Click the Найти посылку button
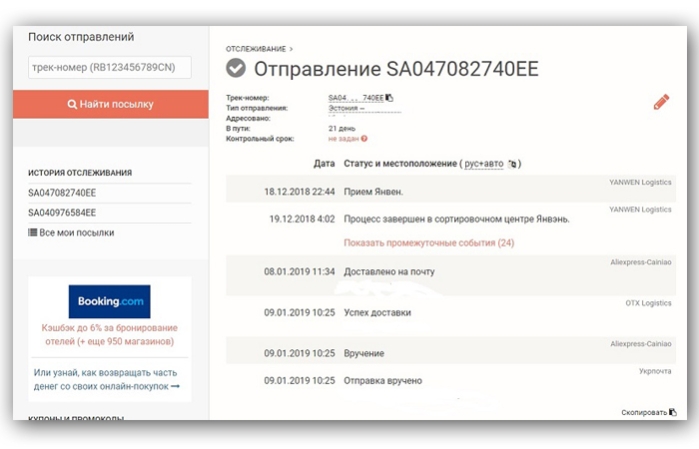 [111, 104]
